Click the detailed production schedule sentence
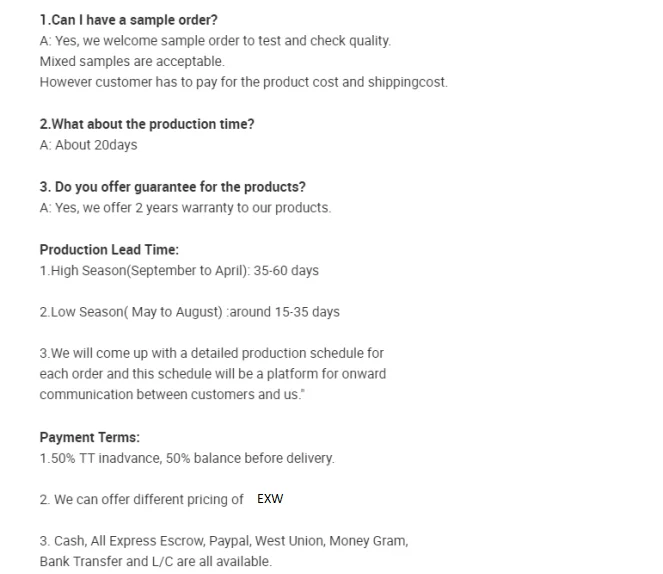This screenshot has width=663, height=574. point(211,353)
